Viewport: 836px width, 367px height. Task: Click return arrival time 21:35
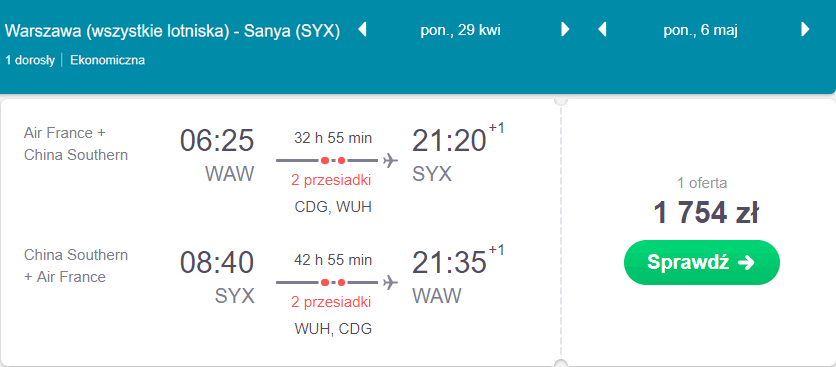(449, 262)
